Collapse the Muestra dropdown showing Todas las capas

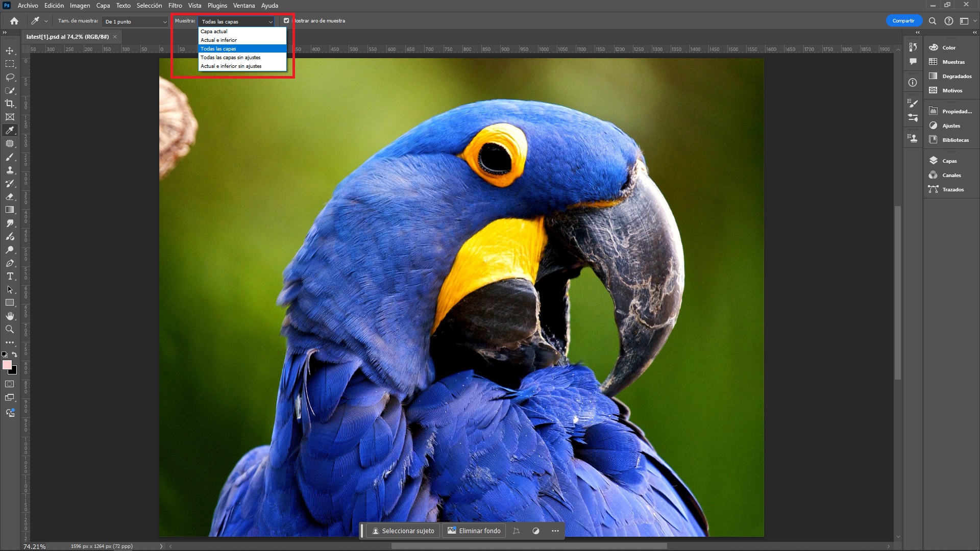click(237, 21)
